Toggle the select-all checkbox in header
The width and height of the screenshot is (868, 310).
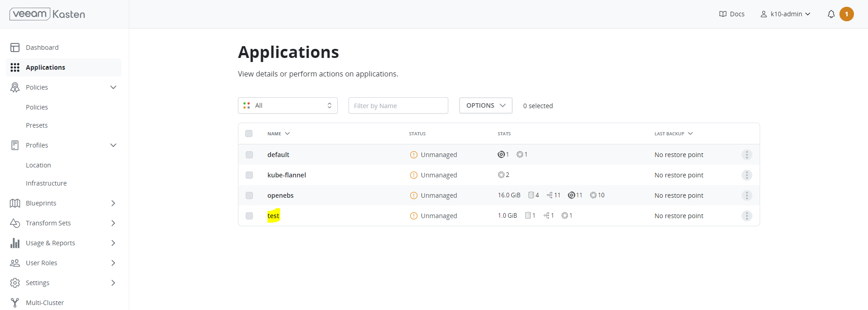tap(249, 134)
